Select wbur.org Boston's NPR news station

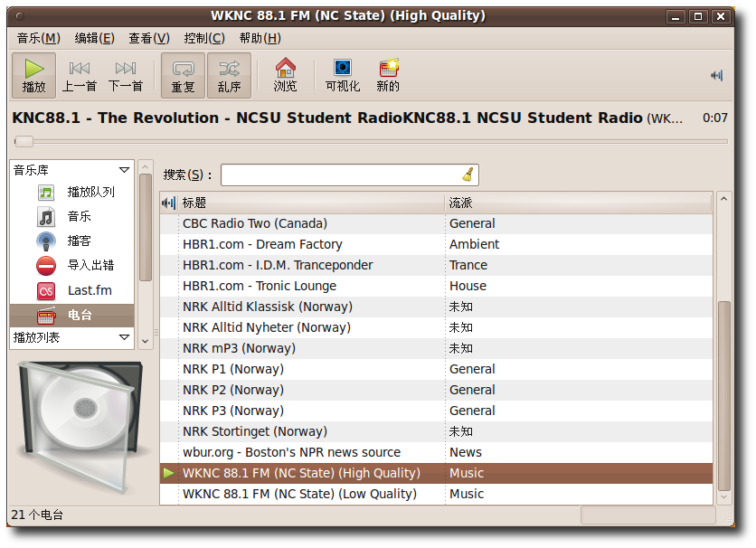291,452
